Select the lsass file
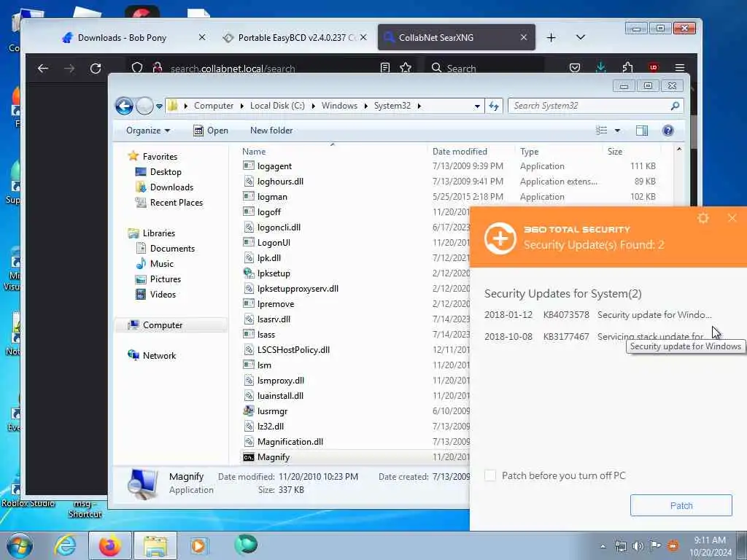747x560 pixels. click(266, 335)
